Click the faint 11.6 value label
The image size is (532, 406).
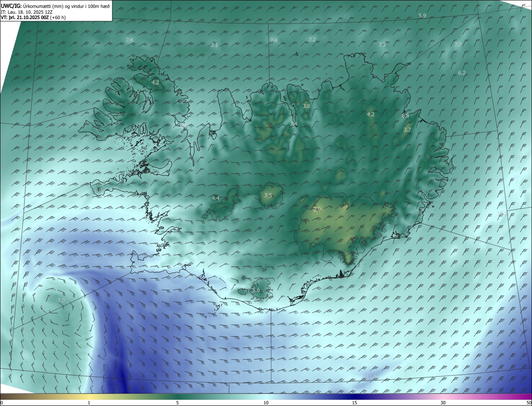click(x=371, y=377)
